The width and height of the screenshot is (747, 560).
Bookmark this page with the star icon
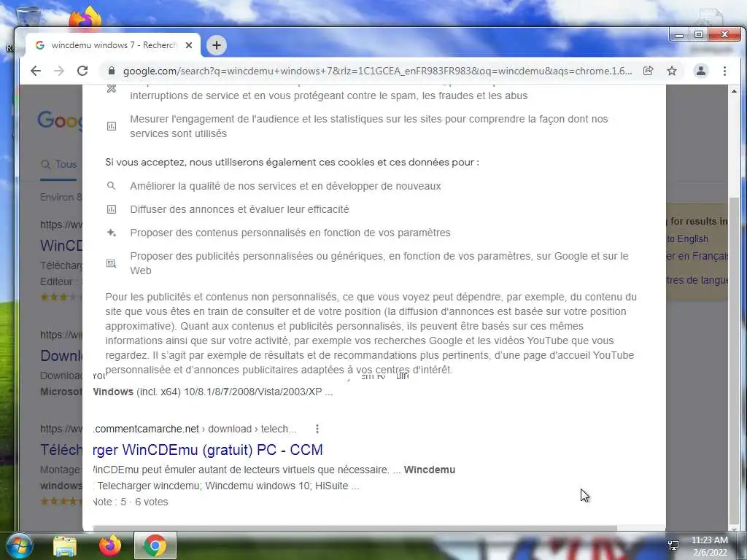pos(672,71)
